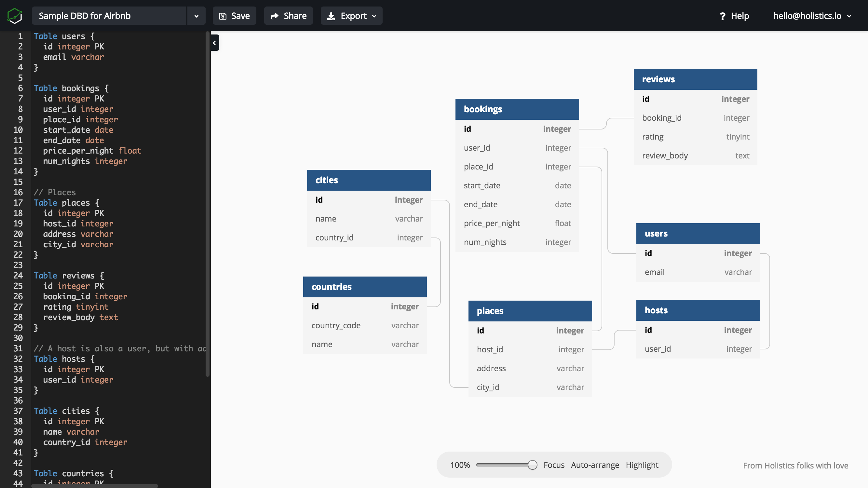Click the bookings table header
The height and width of the screenshot is (488, 868).
pyautogui.click(x=517, y=109)
